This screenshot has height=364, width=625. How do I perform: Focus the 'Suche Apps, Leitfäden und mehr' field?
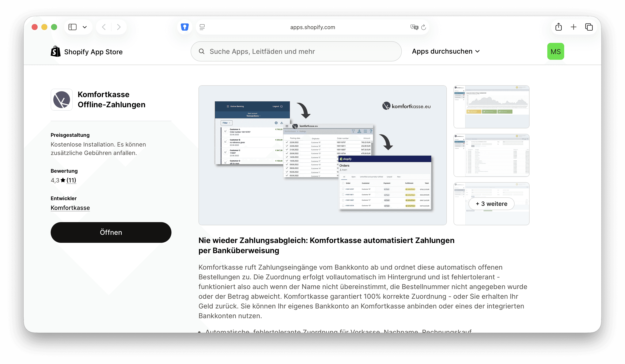(296, 51)
